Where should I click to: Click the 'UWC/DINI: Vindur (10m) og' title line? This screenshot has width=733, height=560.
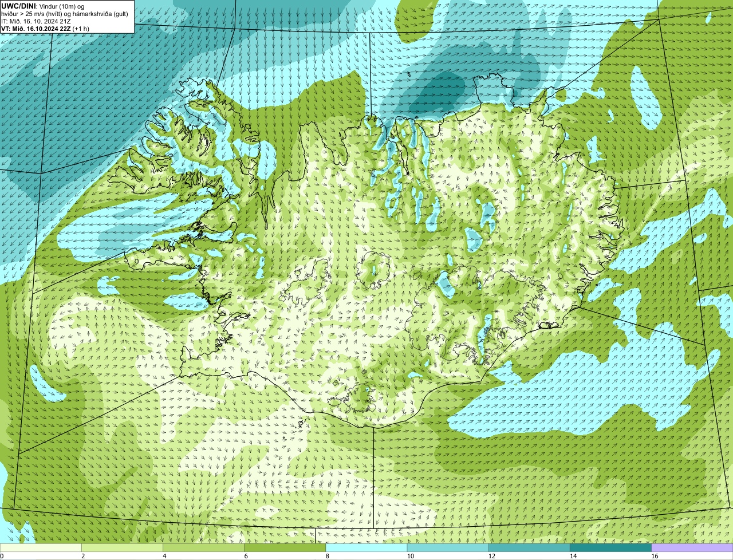coord(43,6)
